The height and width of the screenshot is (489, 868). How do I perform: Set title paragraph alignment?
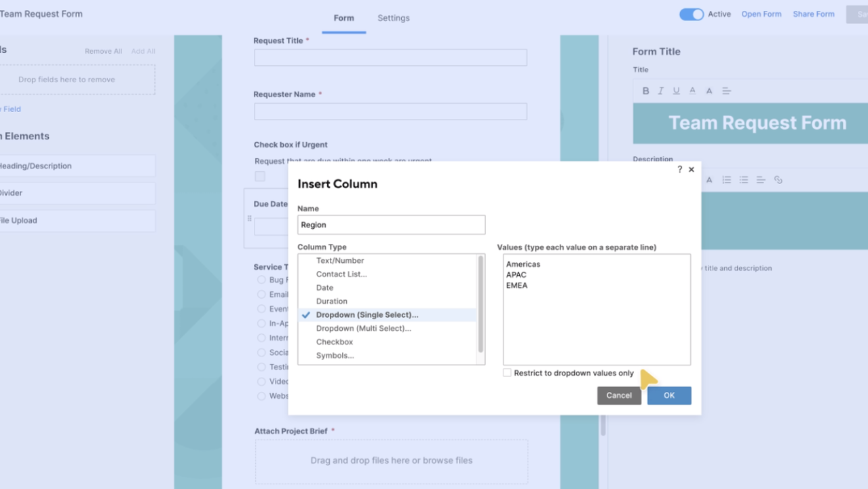[x=726, y=90]
